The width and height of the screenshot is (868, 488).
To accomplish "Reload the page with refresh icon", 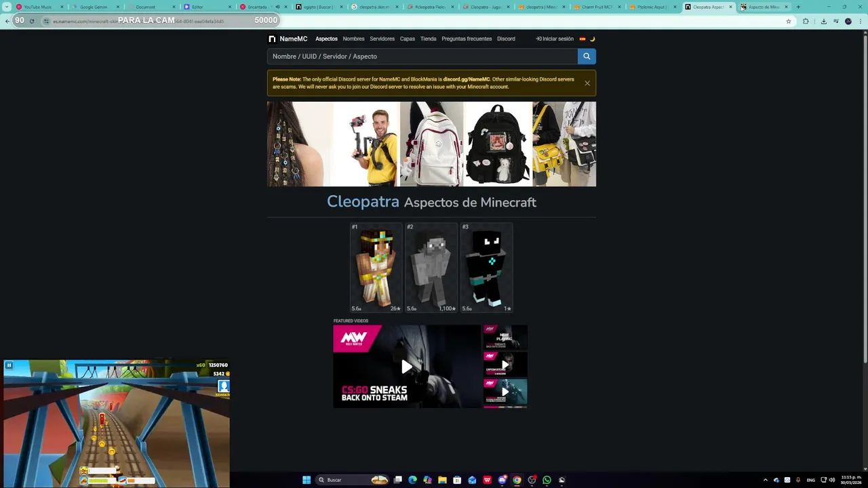I will point(32,21).
